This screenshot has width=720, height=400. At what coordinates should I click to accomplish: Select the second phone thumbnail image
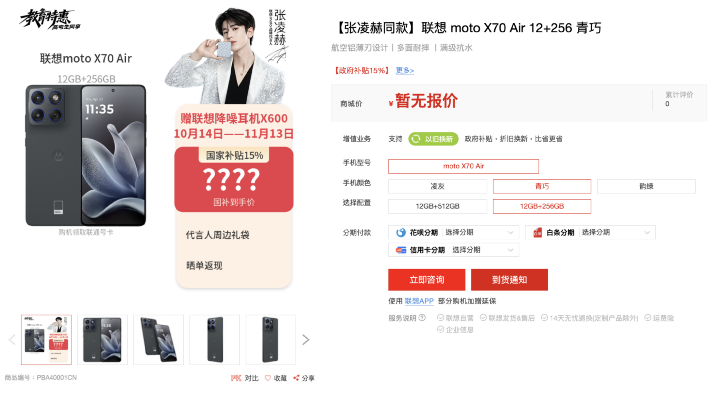point(102,340)
